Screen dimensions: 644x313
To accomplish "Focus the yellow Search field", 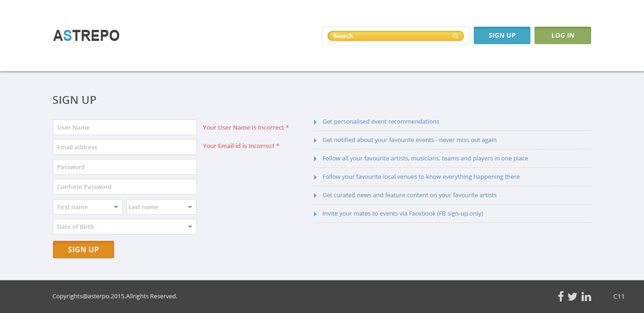I will pos(396,36).
